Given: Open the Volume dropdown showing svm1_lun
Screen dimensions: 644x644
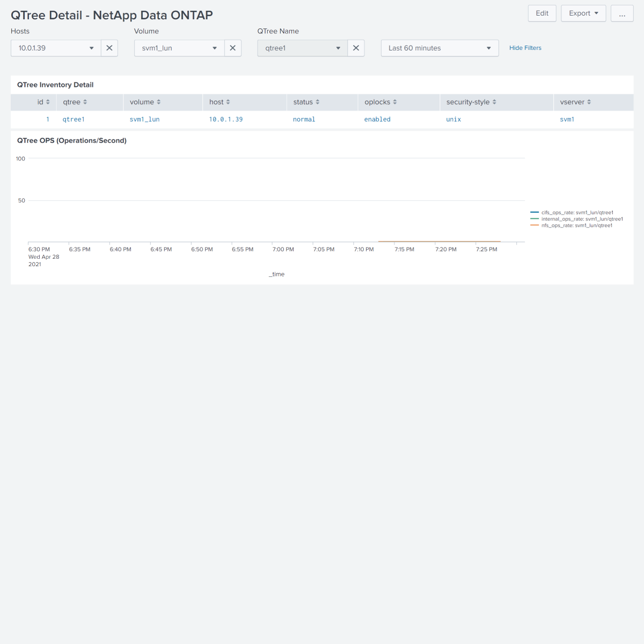Looking at the screenshot, I should [x=179, y=48].
